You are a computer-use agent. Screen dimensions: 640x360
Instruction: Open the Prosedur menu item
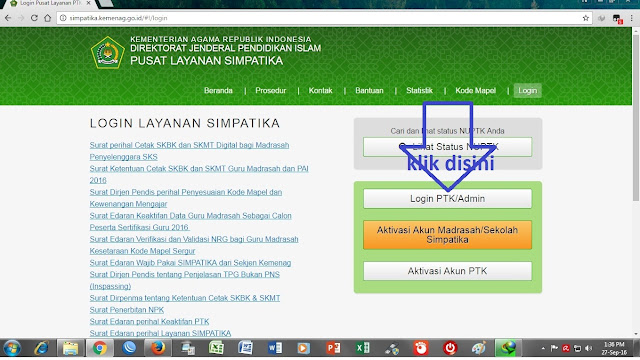[271, 91]
